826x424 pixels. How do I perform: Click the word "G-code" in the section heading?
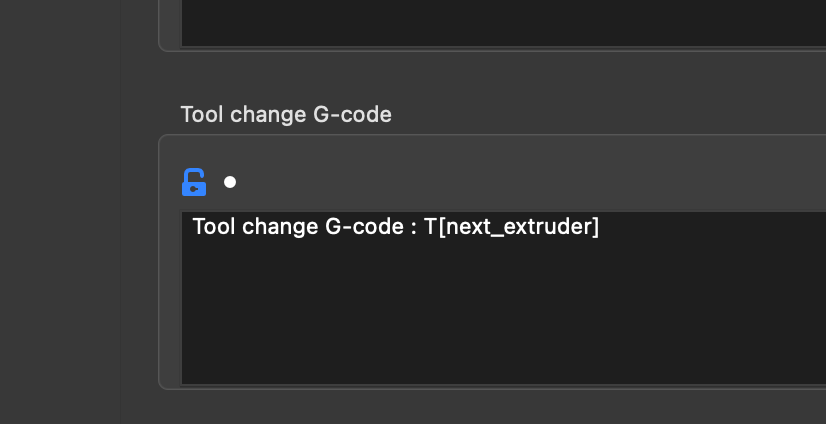click(352, 115)
